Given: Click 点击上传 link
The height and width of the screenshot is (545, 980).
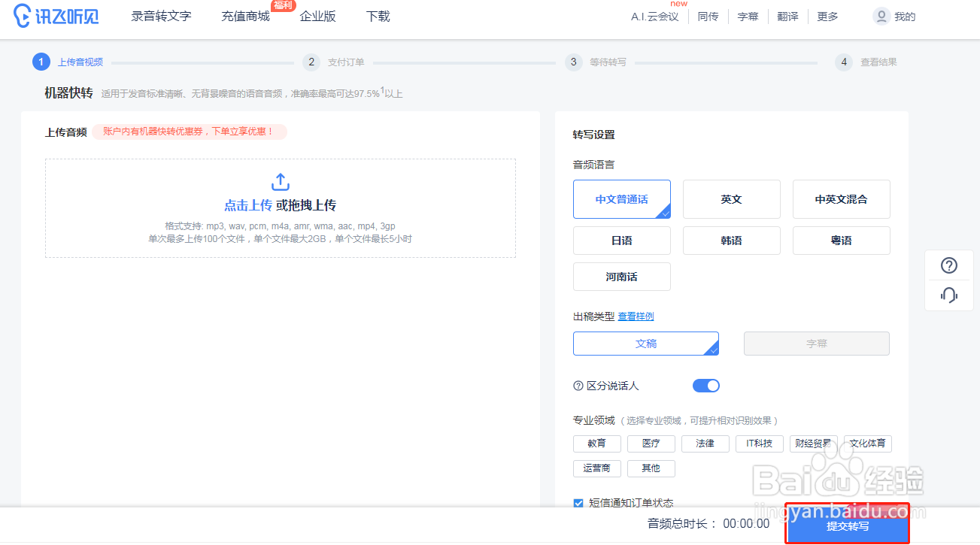Looking at the screenshot, I should coord(248,205).
